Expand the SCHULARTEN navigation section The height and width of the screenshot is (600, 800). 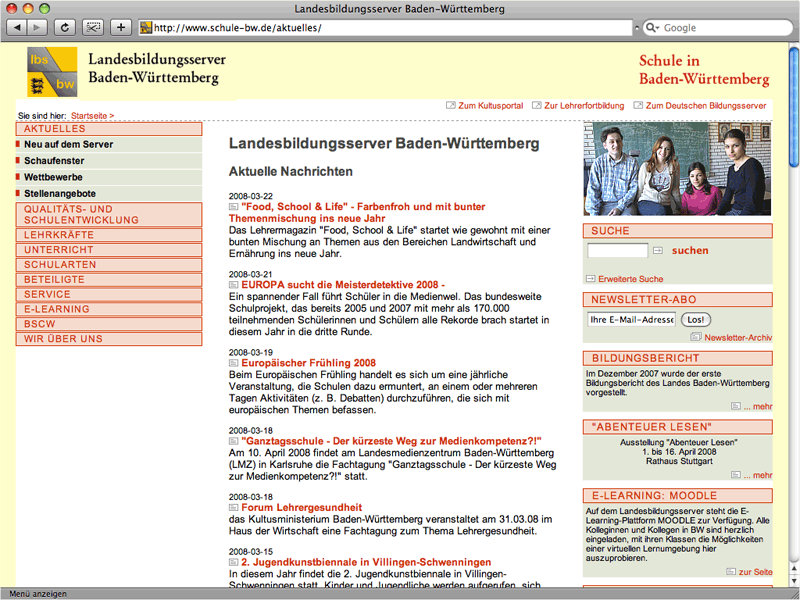tap(109, 264)
